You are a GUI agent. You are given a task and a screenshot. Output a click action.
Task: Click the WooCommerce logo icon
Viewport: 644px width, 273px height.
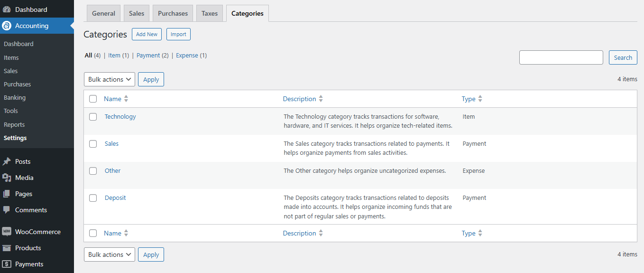point(7,232)
